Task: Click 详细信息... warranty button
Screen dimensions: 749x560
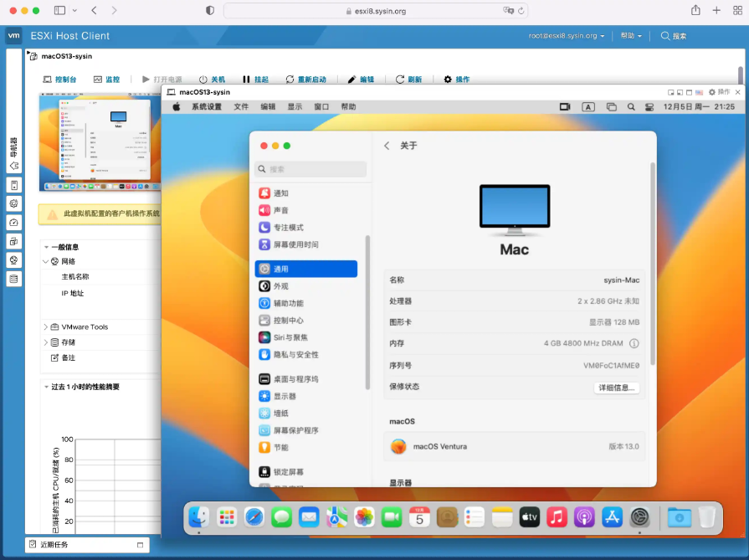Action: click(x=616, y=388)
